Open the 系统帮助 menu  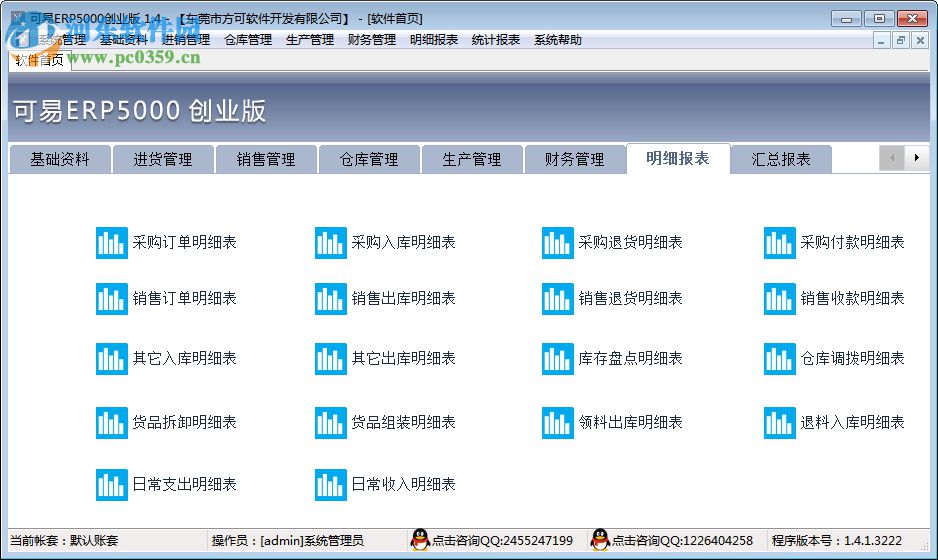558,40
